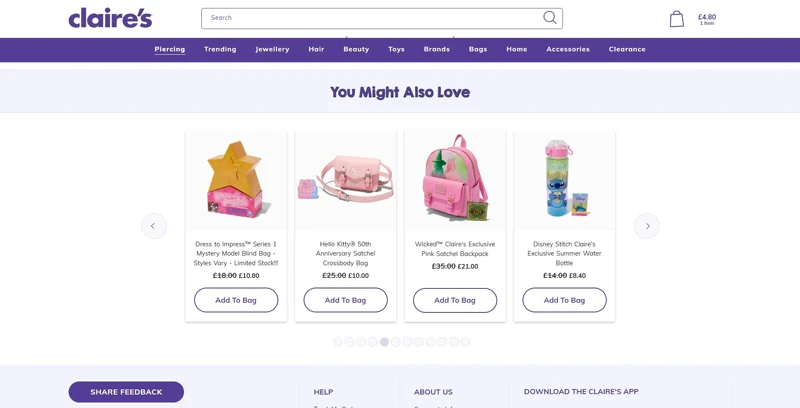Select the last carousel pagination dot
800x408 pixels.
[465, 342]
